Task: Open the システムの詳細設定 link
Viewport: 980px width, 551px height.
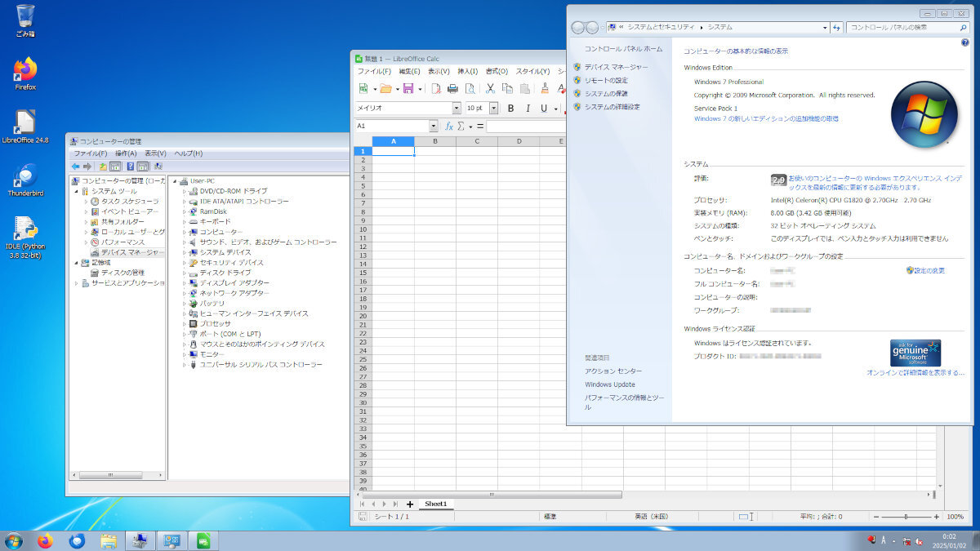Action: click(612, 107)
